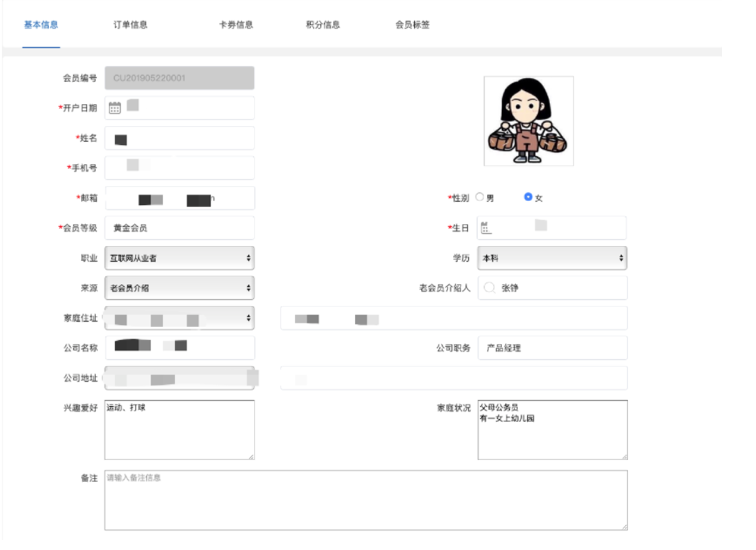The width and height of the screenshot is (756, 550).
Task: Click the 公司职务 field showing 产品经理
Action: [x=552, y=348]
